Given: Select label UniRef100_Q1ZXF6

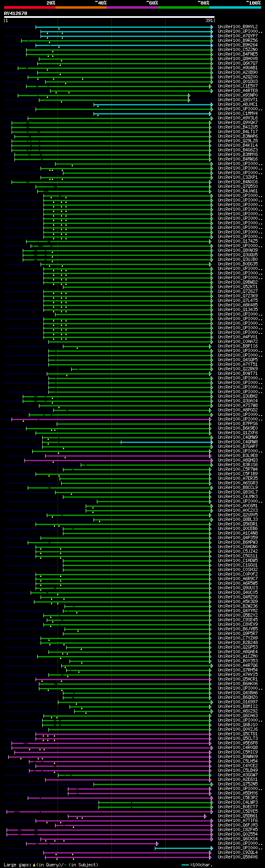Looking at the screenshot, I should [x=238, y=433].
